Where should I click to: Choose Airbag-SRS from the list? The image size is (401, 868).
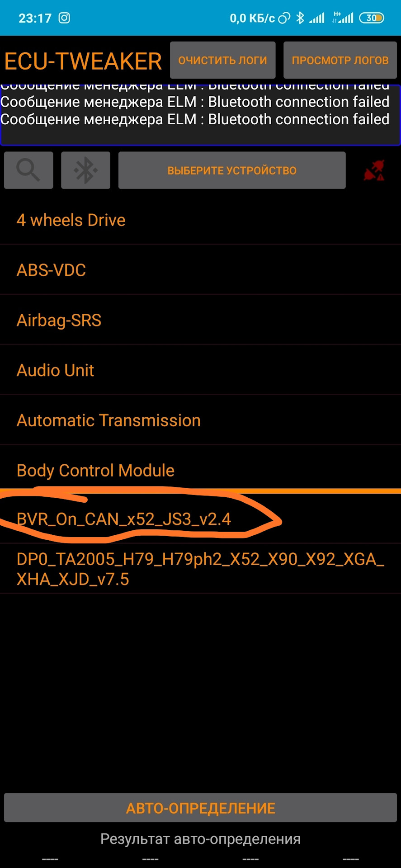[x=59, y=321]
